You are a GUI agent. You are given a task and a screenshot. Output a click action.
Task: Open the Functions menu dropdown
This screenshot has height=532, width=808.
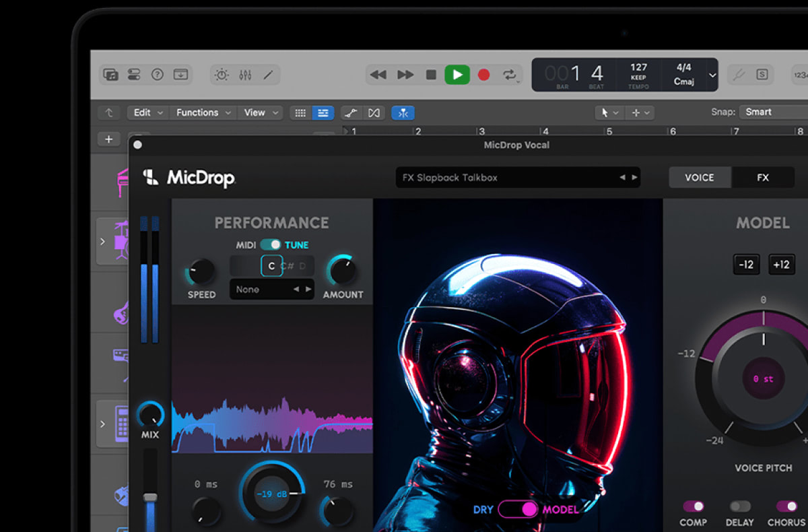click(203, 113)
